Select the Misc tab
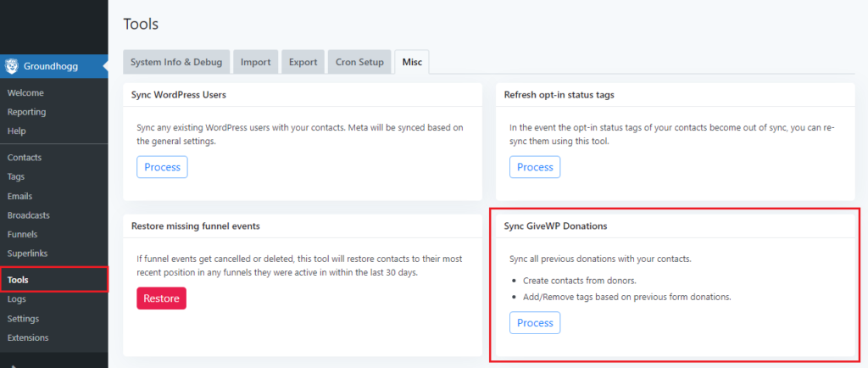This screenshot has width=868, height=368. (412, 62)
